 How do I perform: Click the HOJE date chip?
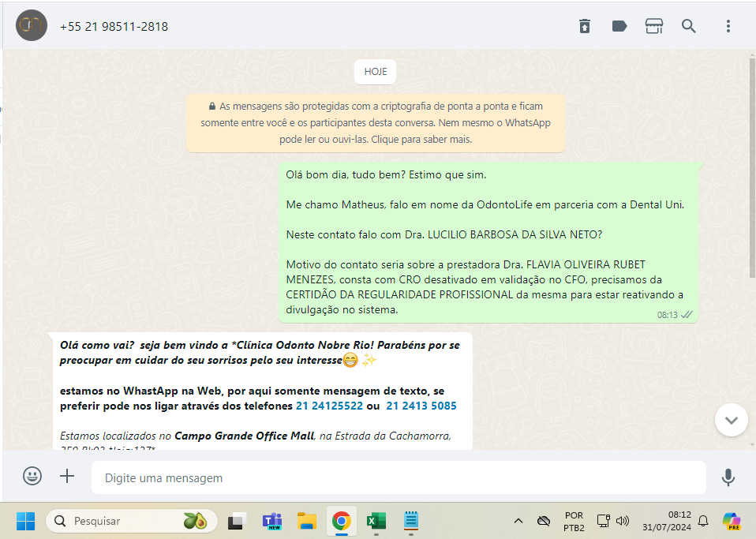tap(375, 72)
